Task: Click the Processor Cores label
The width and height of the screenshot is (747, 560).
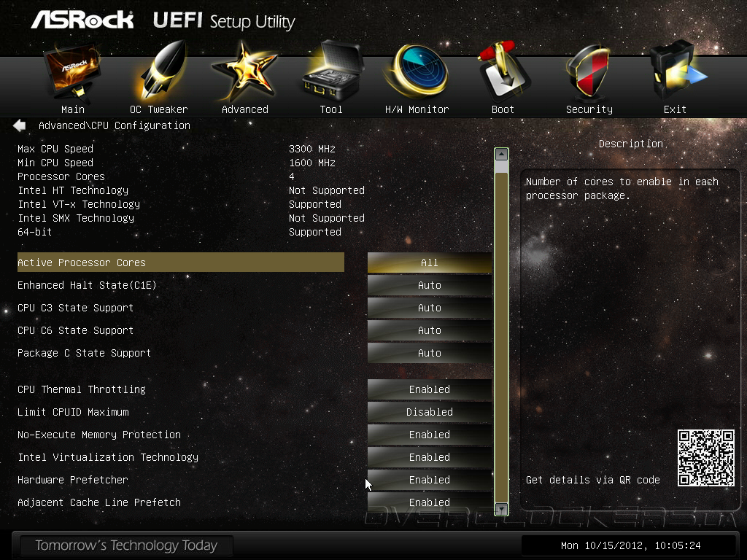Action: [61, 176]
